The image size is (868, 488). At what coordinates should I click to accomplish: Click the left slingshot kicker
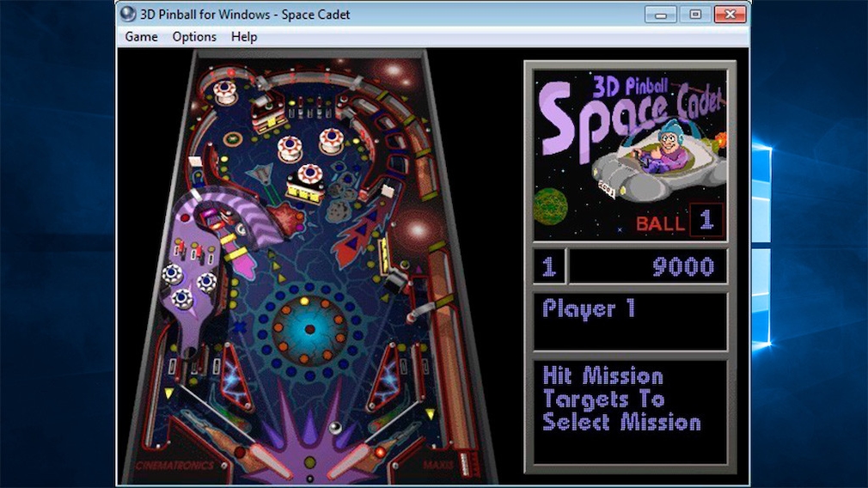[x=237, y=377]
